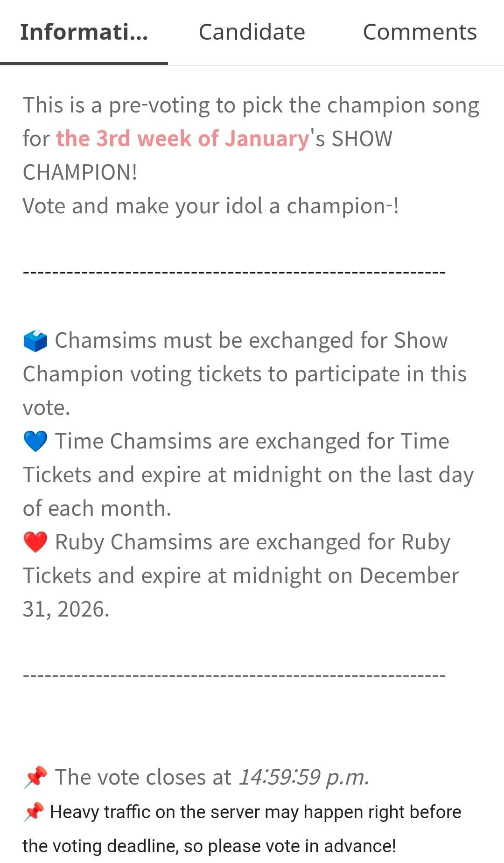The image size is (504, 863).
Task: Click the pink "the 3rd week of January" text
Action: tap(182, 139)
